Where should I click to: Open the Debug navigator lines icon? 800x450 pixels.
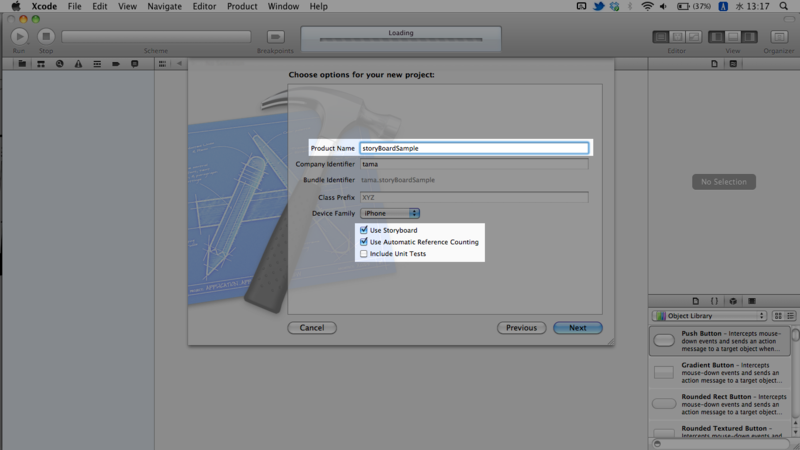[x=97, y=64]
